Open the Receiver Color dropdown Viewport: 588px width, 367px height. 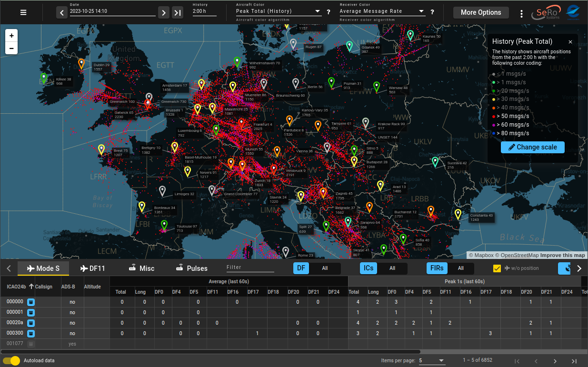pos(382,11)
